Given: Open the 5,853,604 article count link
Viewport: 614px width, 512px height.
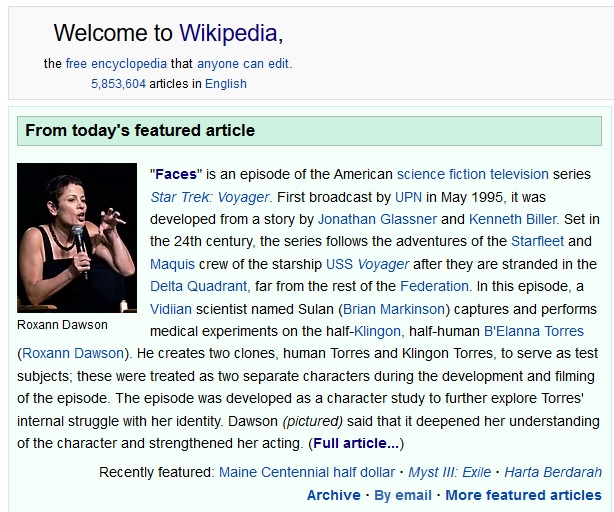Looking at the screenshot, I should (118, 84).
